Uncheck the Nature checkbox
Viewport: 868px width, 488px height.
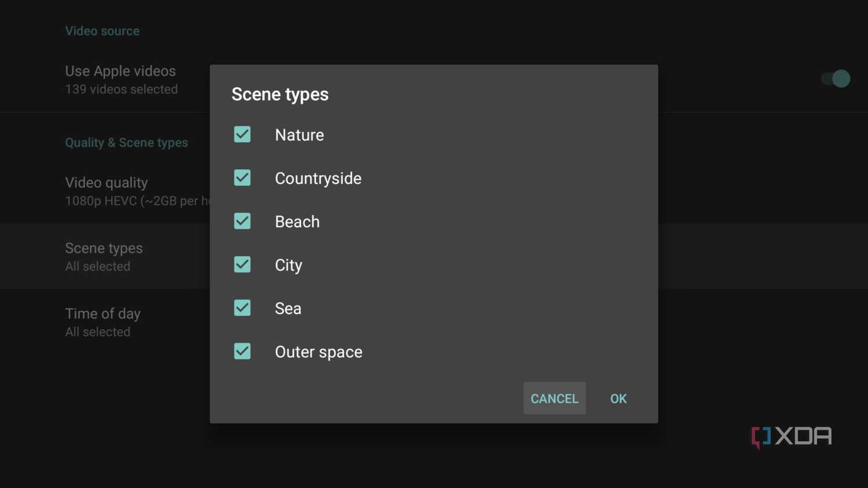242,134
